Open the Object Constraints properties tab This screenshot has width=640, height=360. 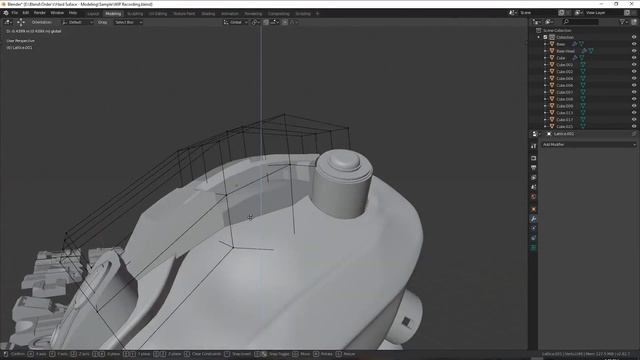tap(533, 238)
